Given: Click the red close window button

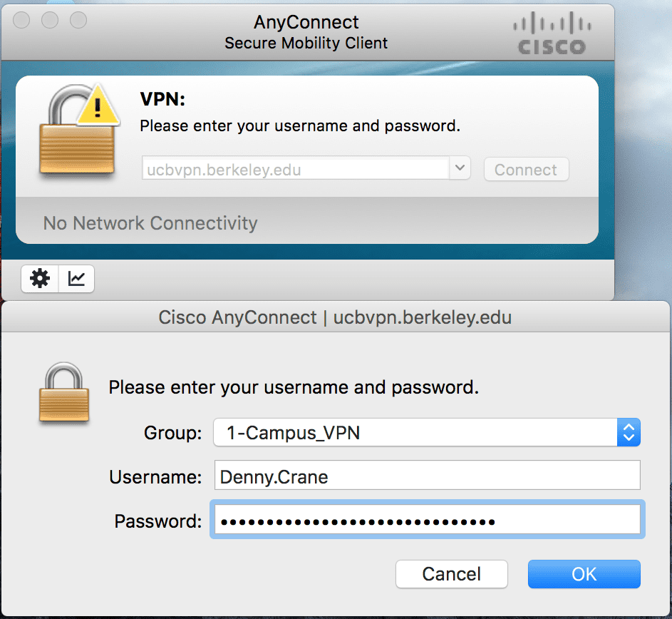Looking at the screenshot, I should pos(21,20).
